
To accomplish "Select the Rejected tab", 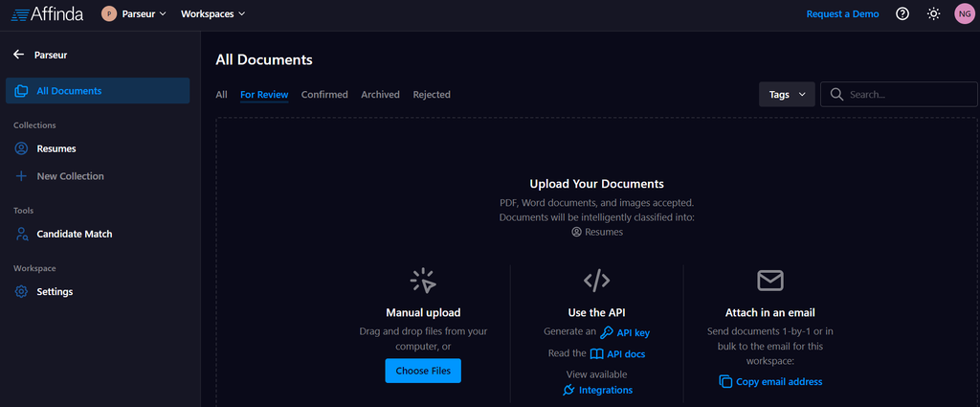I will 432,95.
